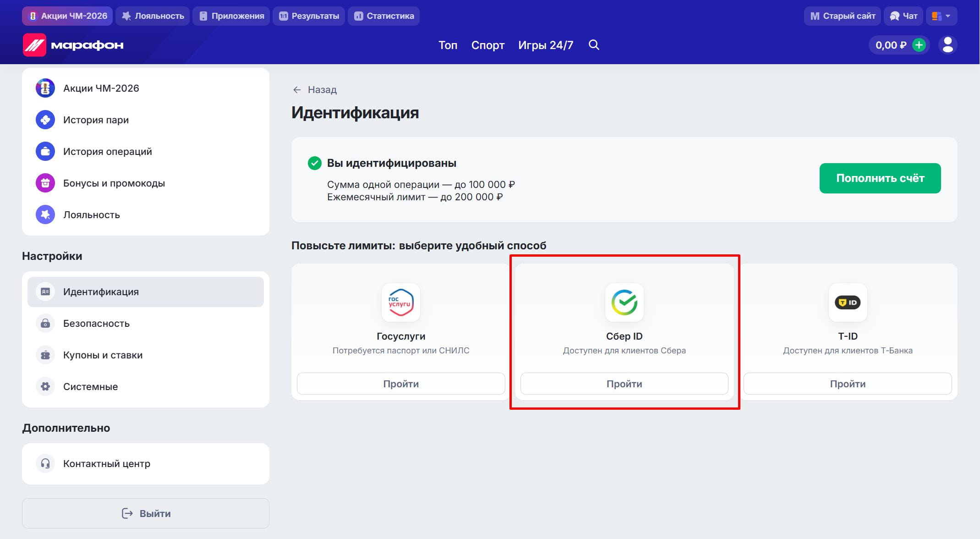The width and height of the screenshot is (980, 539).
Task: Click the Безопасность lock icon
Action: [x=45, y=323]
